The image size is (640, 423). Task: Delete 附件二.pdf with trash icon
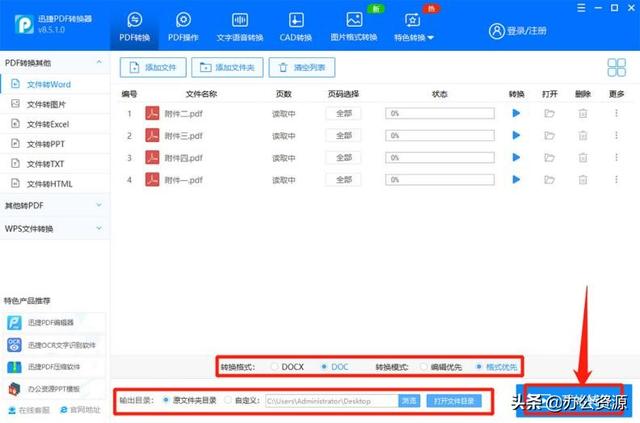pyautogui.click(x=583, y=113)
